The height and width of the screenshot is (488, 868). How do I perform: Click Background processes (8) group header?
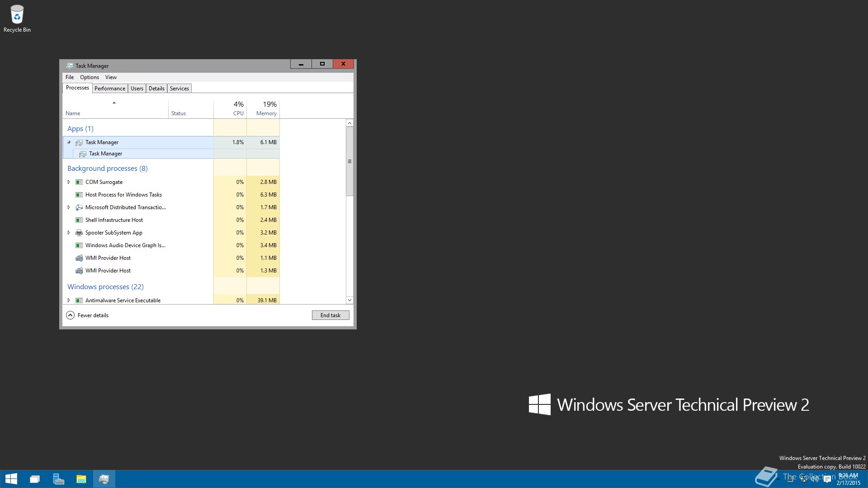point(108,169)
